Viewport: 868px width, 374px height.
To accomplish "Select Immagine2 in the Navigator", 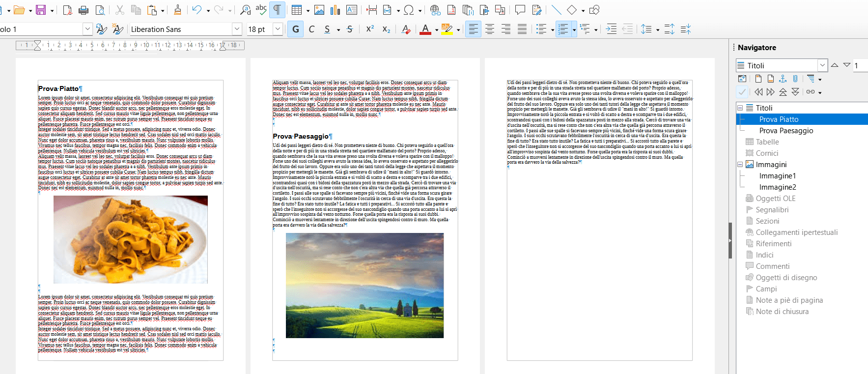I will 778,187.
